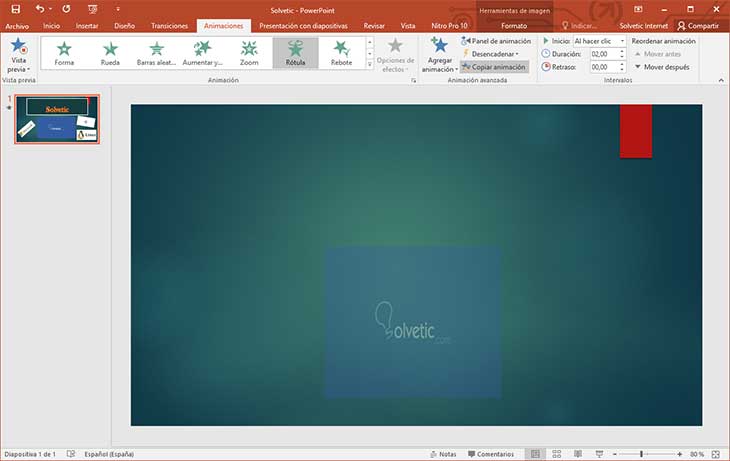The height and width of the screenshot is (461, 730).
Task: Click the zoom in plus button
Action: (x=680, y=454)
